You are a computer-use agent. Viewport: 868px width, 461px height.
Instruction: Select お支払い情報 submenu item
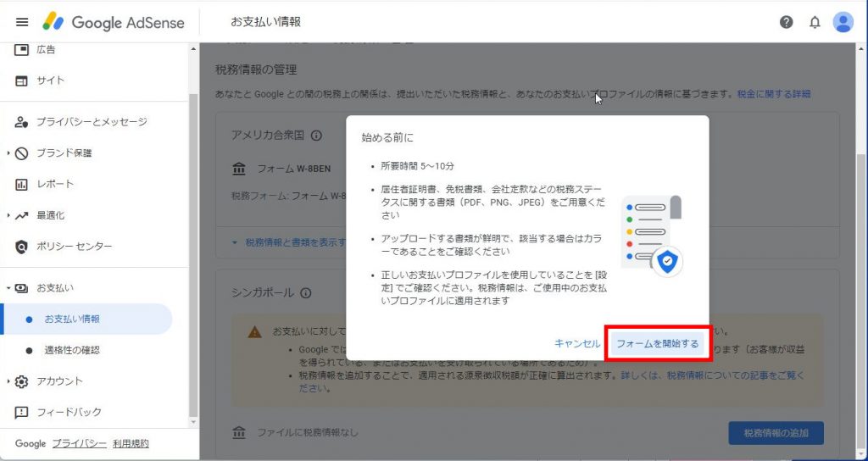click(x=87, y=319)
